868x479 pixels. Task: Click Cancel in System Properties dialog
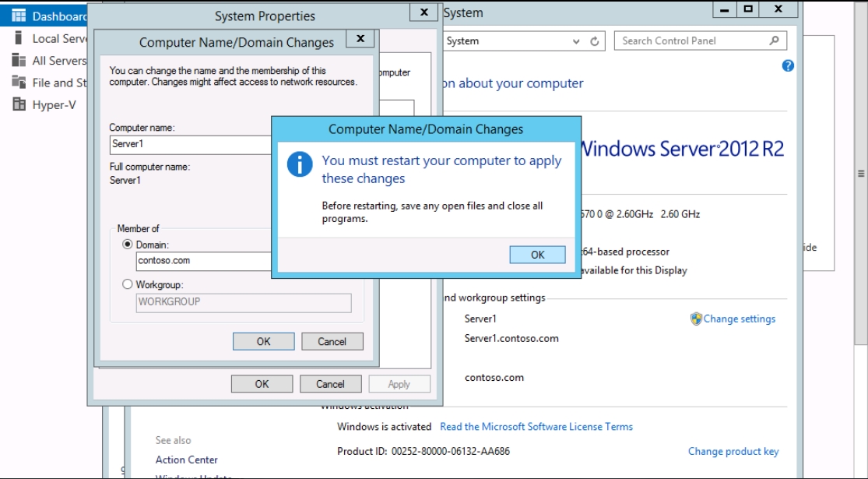[331, 384]
